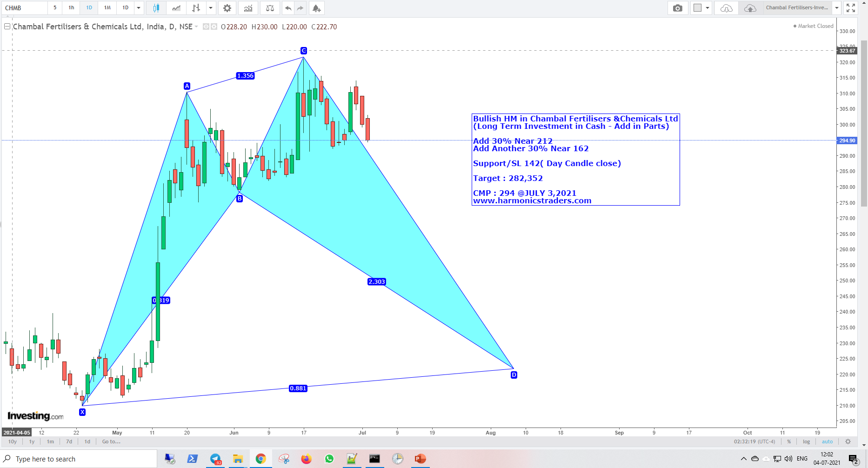Click the ENG input language indicator
Viewport: 868px width, 468px height.
(802, 459)
